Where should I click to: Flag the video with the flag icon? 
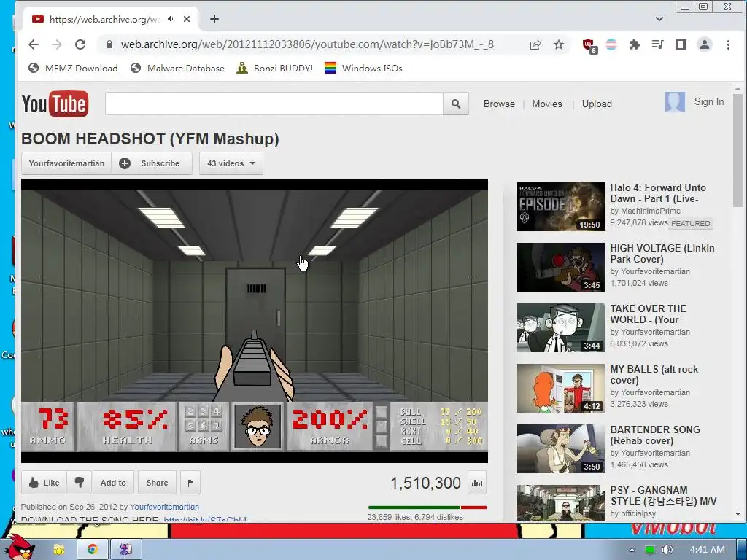click(x=190, y=483)
